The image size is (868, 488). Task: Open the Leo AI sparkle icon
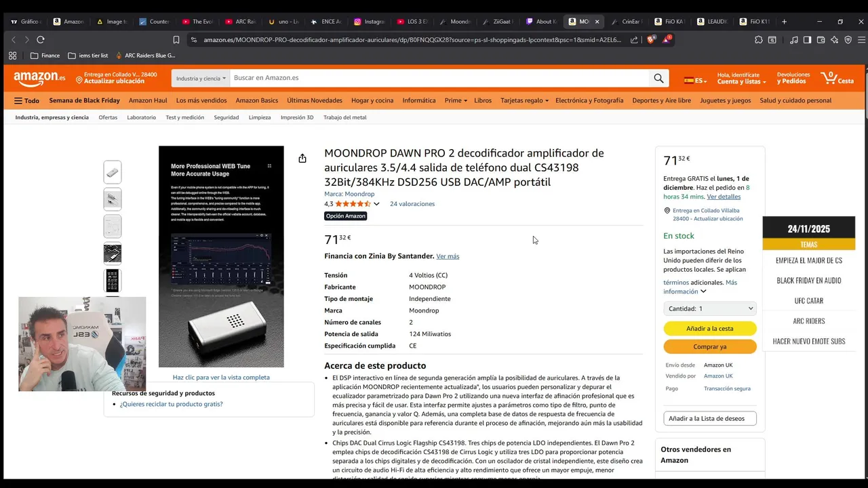point(834,40)
